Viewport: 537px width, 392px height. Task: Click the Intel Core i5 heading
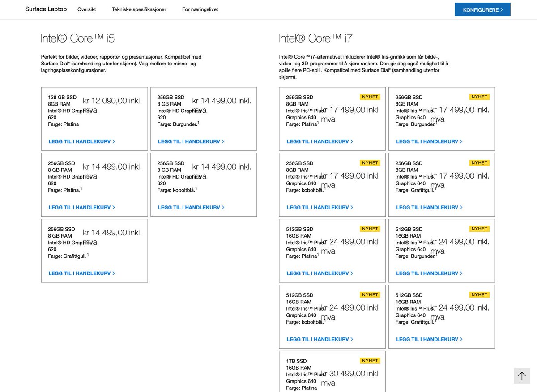pyautogui.click(x=77, y=38)
